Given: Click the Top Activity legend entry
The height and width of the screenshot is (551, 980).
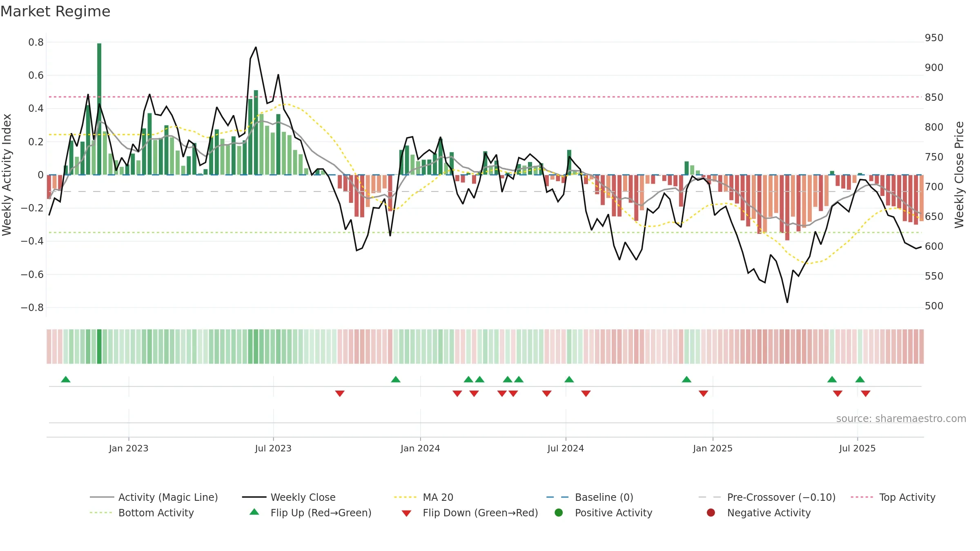Looking at the screenshot, I should click(x=893, y=497).
